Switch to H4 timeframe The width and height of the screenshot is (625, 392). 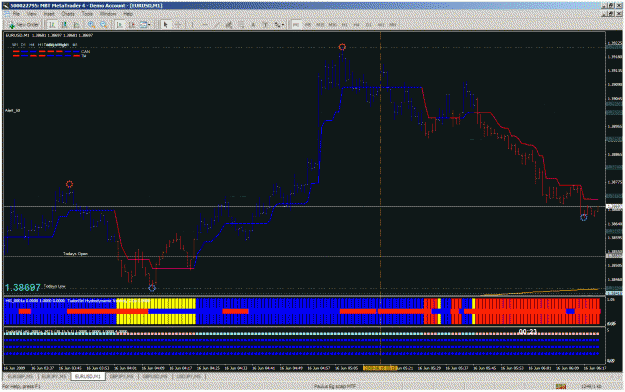point(356,25)
